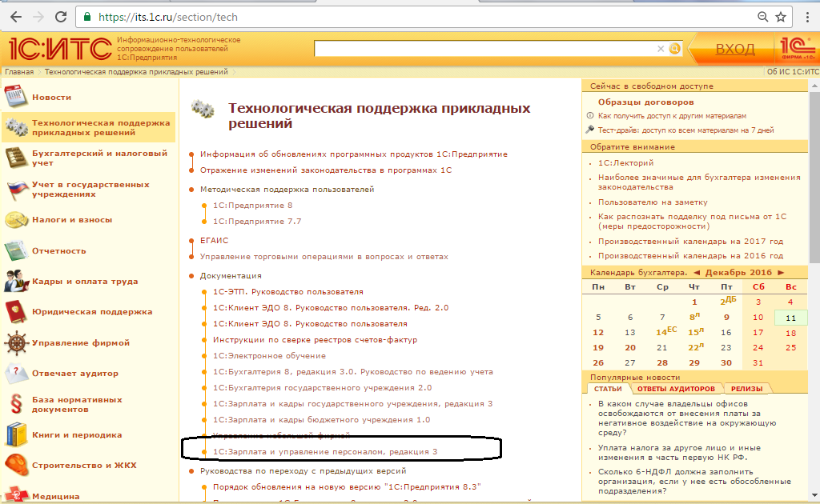The image size is (820, 504).
Task: Open 1С:Лекторий link
Action: pos(626,163)
